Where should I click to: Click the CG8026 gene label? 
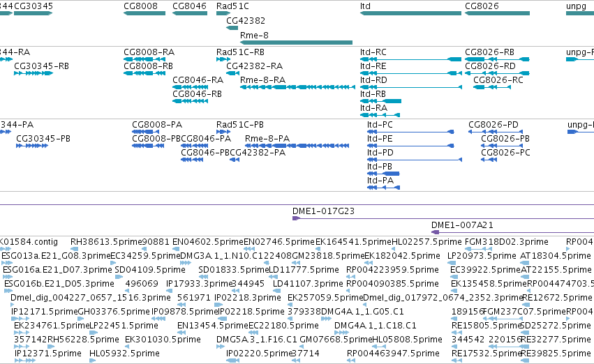pos(482,6)
